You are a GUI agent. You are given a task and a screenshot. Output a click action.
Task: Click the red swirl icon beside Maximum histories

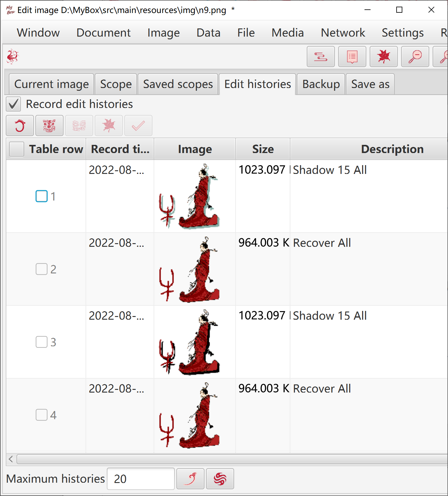220,479
